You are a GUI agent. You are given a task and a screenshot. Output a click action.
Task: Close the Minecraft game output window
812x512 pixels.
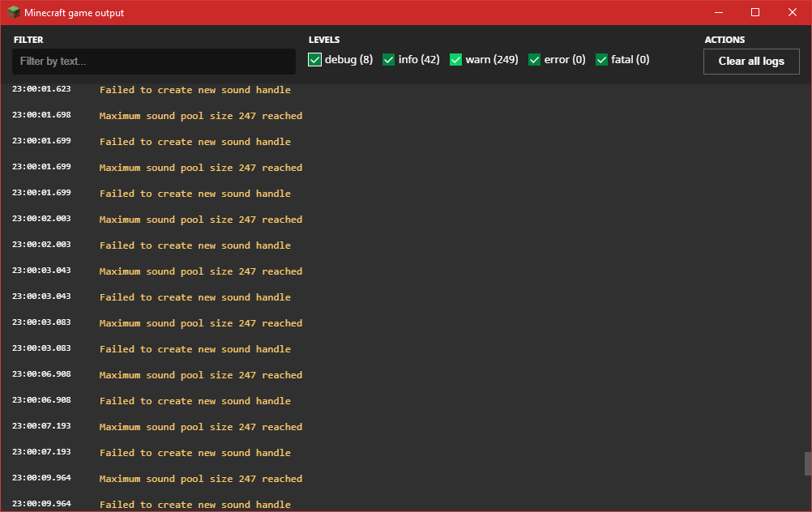793,12
